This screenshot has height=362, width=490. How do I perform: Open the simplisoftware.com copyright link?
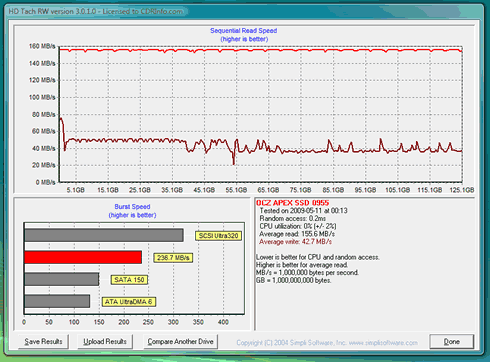(x=327, y=343)
